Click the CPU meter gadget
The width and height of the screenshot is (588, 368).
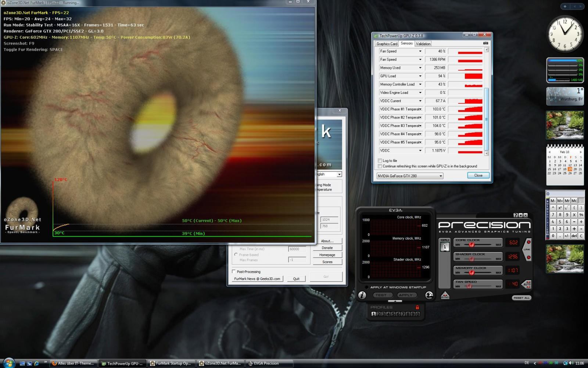[565, 70]
